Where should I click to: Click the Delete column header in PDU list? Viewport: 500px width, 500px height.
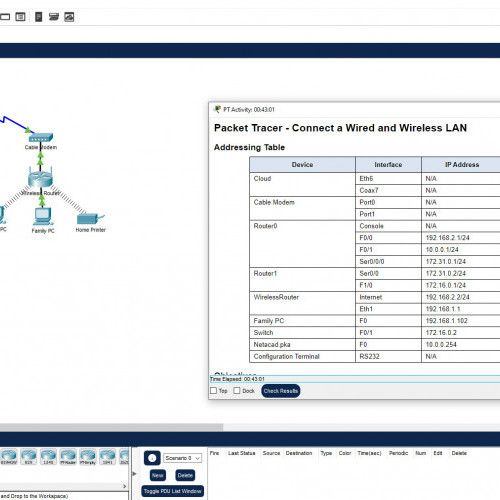(459, 453)
